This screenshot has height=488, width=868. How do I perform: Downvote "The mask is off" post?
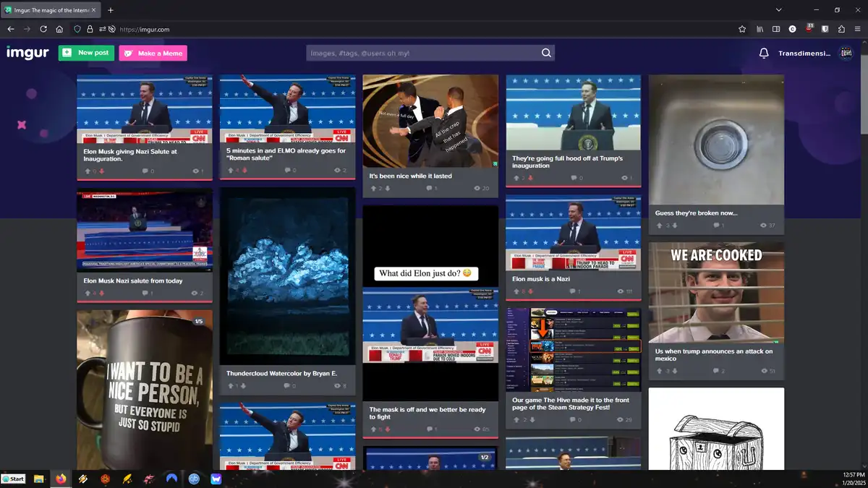click(x=388, y=430)
